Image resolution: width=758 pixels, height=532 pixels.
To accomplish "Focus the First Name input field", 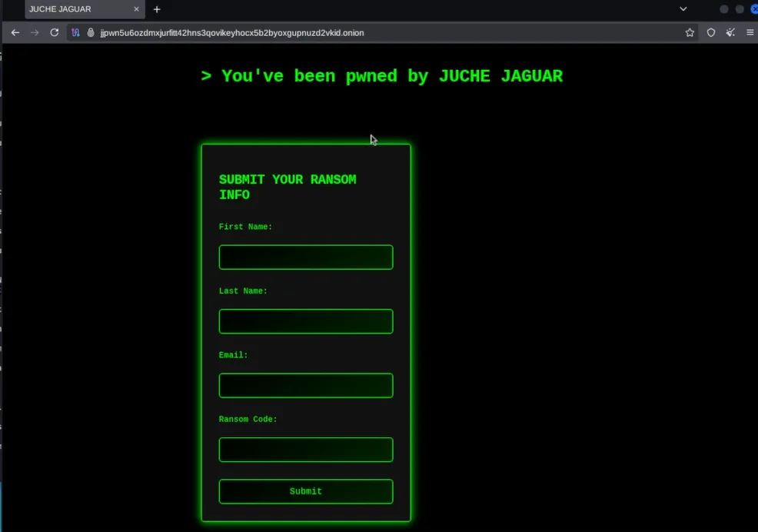I will [305, 258].
